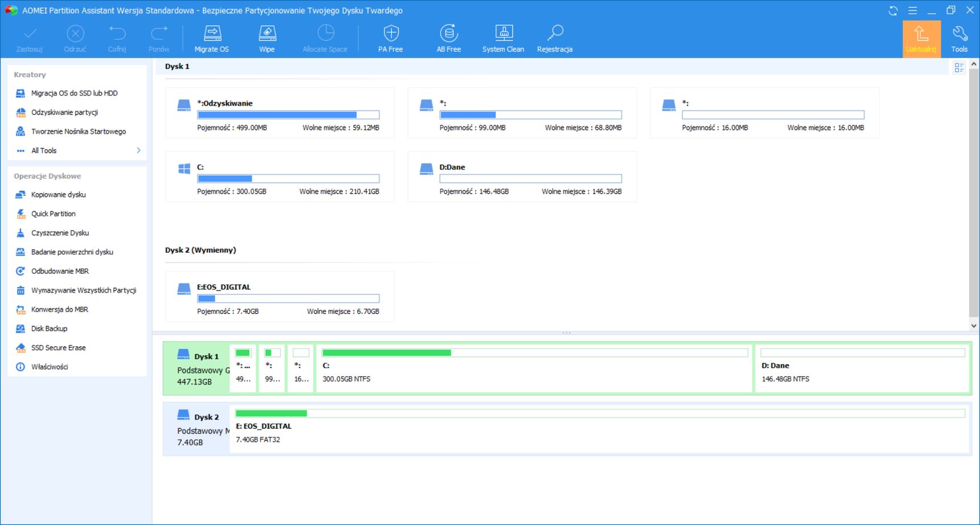Image resolution: width=980 pixels, height=525 pixels.
Task: Click the Kreatory section heading
Action: click(x=30, y=75)
